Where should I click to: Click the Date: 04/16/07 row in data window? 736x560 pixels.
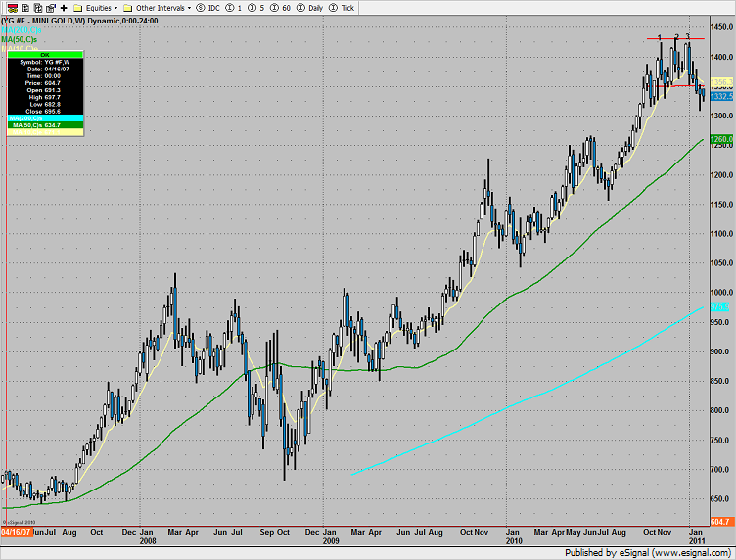point(48,69)
